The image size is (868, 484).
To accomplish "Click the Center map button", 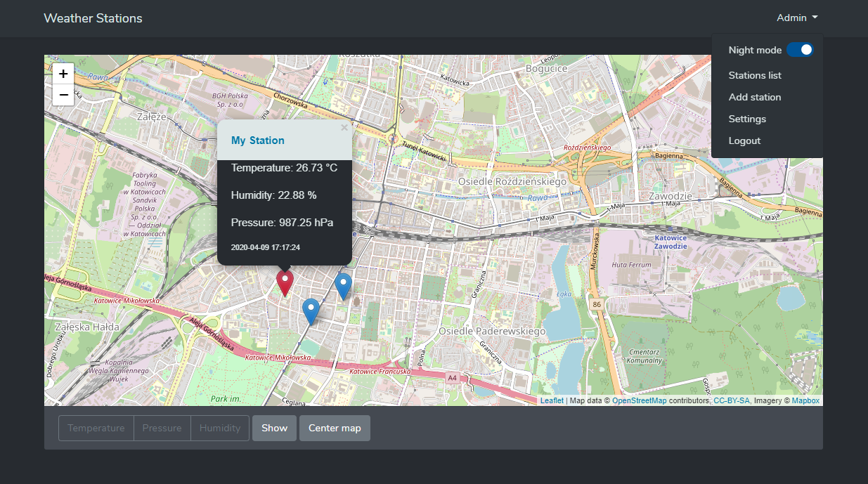I will [335, 428].
